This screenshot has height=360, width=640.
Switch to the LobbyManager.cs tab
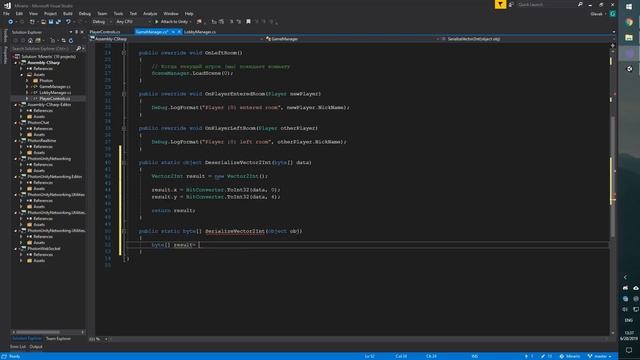coord(200,32)
